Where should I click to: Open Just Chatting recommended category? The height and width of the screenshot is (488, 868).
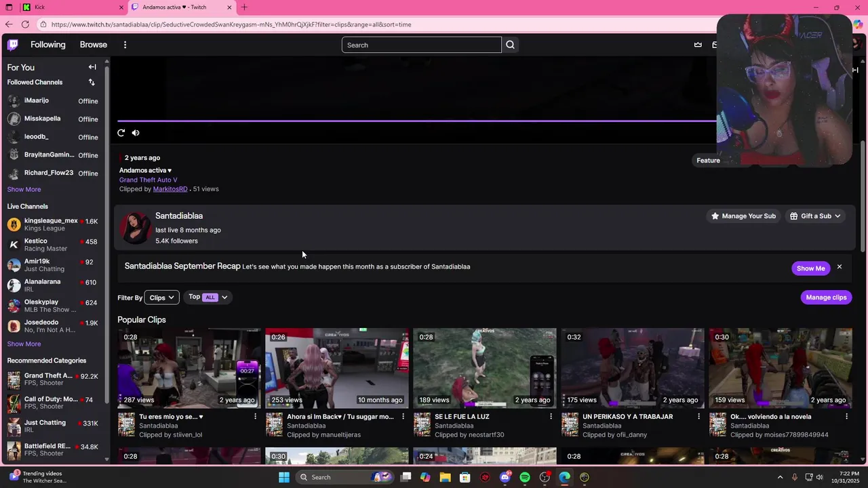pos(53,426)
